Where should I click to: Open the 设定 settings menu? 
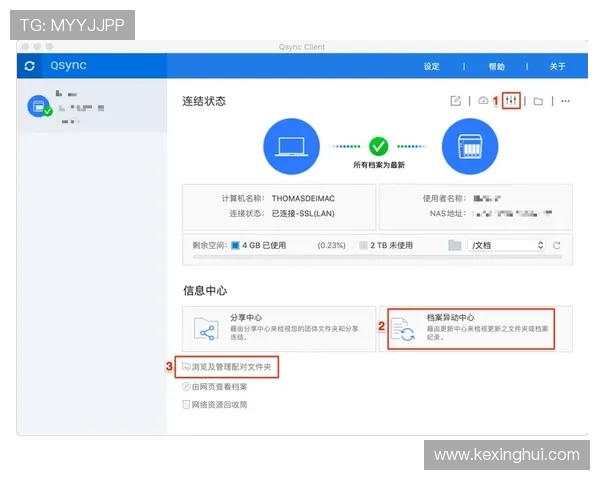pos(431,67)
